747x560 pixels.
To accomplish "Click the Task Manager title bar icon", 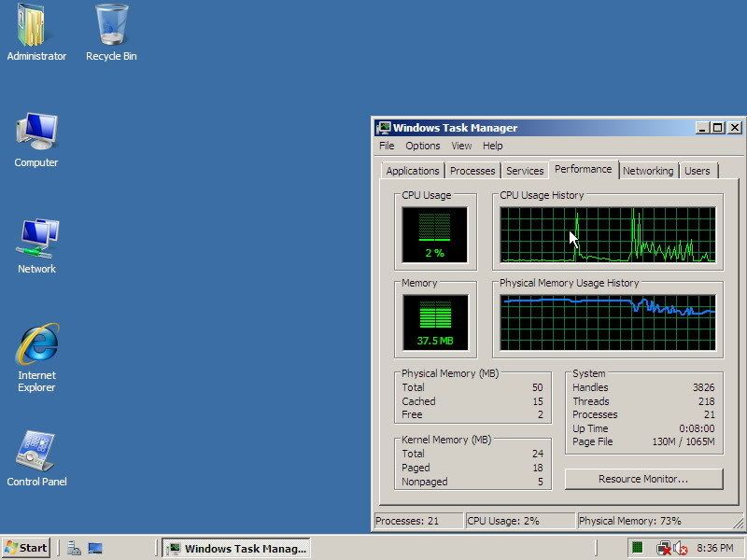I will click(x=384, y=128).
